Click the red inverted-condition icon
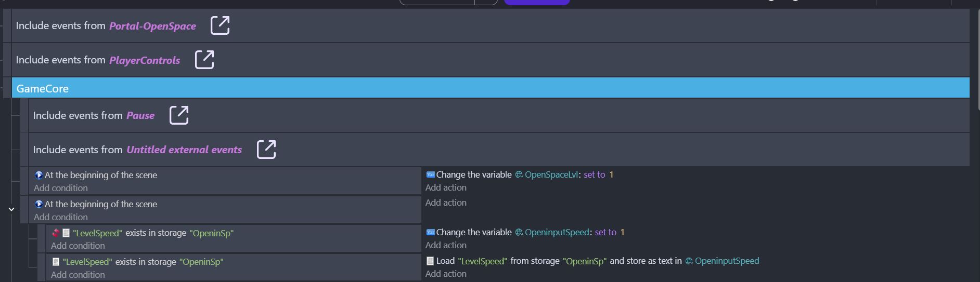The height and width of the screenshot is (282, 980). click(56, 233)
